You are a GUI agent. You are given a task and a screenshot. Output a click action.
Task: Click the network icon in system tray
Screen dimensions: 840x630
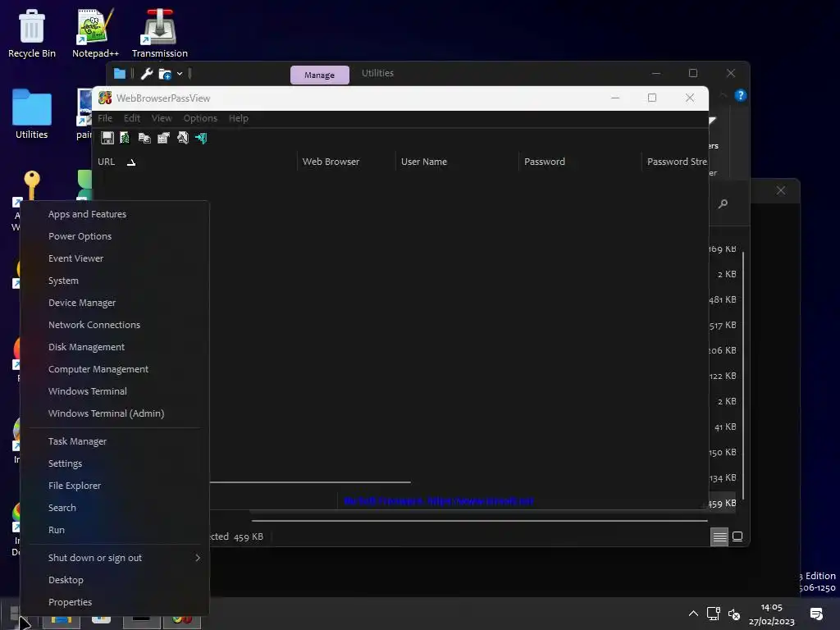[713, 614]
